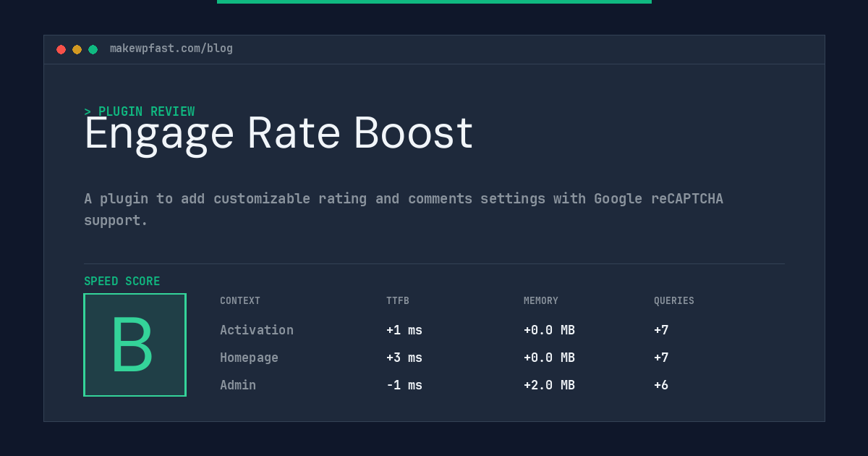The image size is (868, 456).
Task: Click the SPEED SCORE label
Action: pos(122,282)
